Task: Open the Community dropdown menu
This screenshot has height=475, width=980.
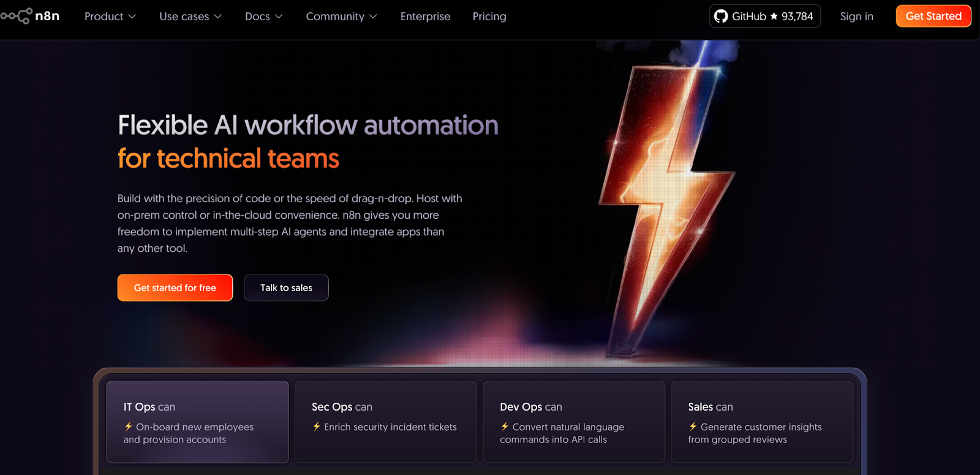Action: pos(341,17)
